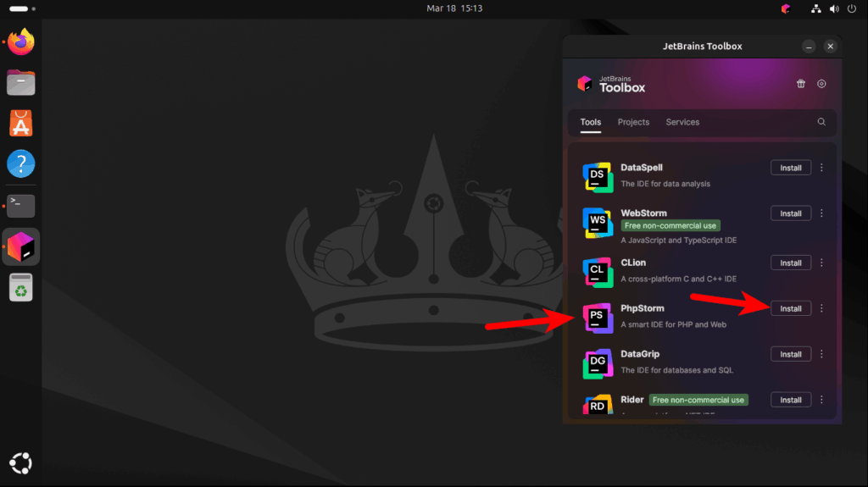
Task: Launch Ubuntu App Center from dock
Action: tap(21, 123)
